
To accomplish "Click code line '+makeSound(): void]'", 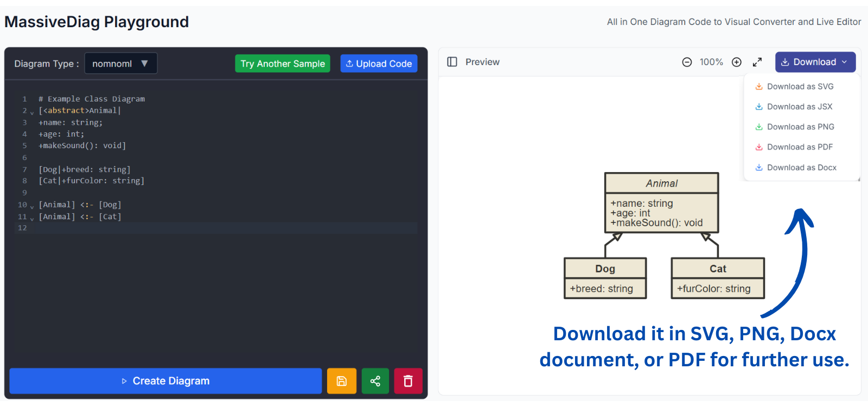I will [82, 145].
